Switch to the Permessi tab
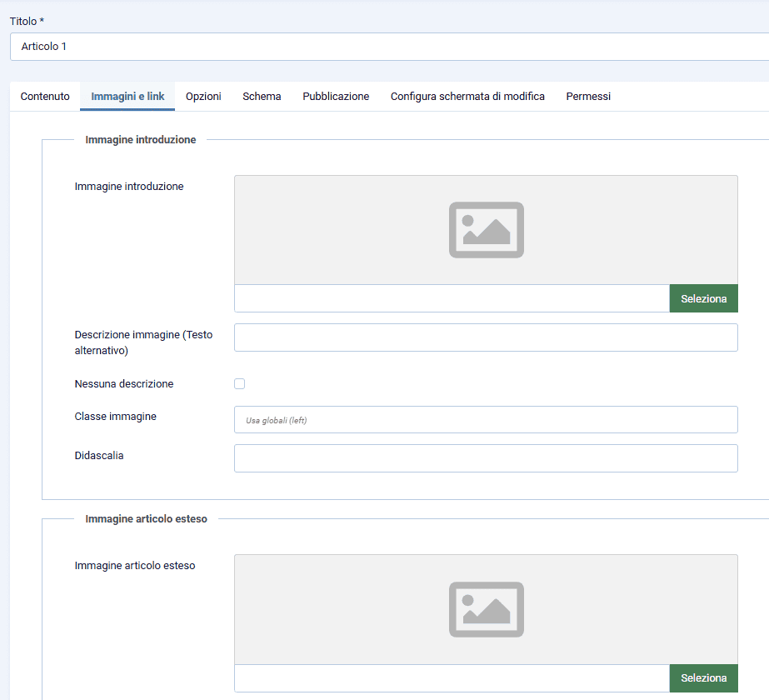Viewport: 769px width, 700px height. tap(587, 96)
